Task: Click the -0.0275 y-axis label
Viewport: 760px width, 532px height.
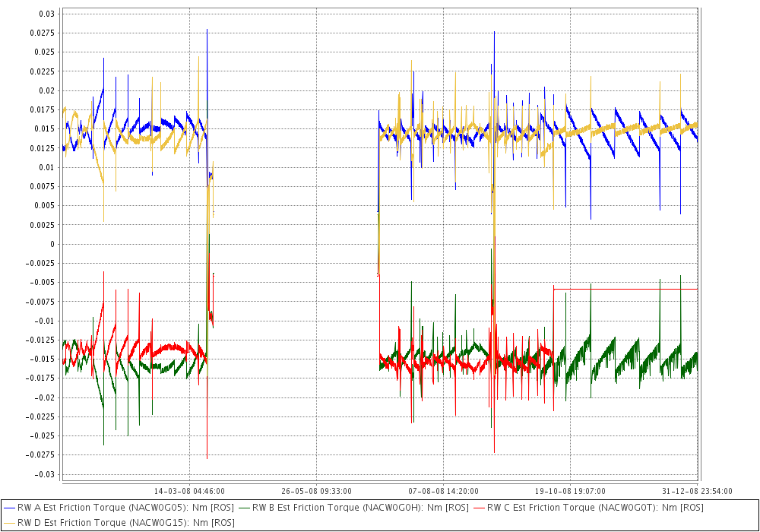Action: point(42,455)
